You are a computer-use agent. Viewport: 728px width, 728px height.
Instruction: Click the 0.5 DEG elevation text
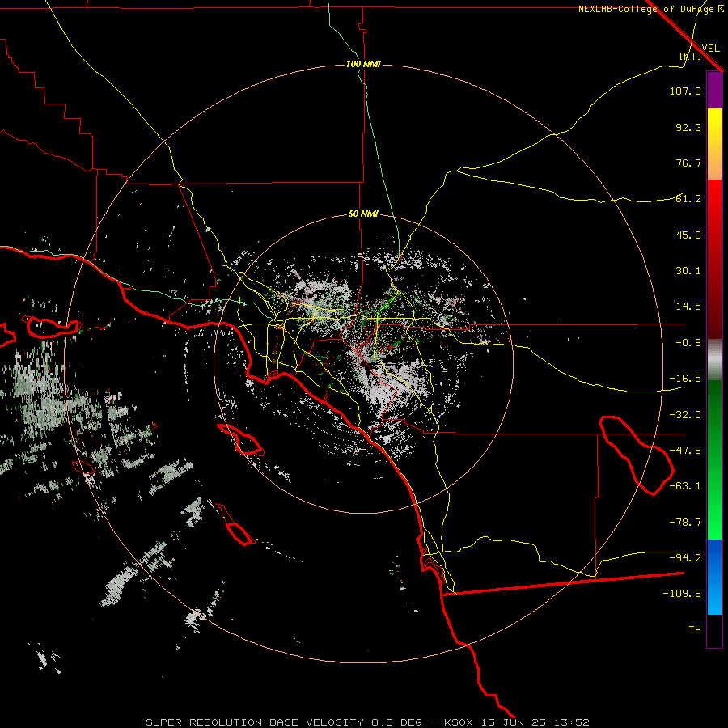[x=396, y=722]
